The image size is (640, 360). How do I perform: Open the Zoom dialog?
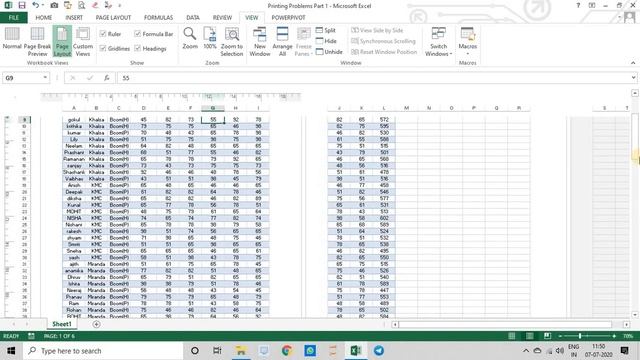[190, 39]
